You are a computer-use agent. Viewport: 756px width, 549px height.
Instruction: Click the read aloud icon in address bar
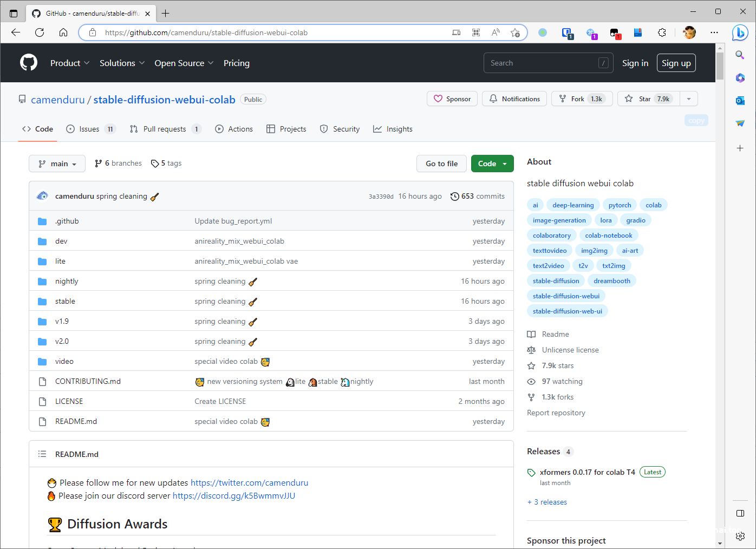(496, 32)
